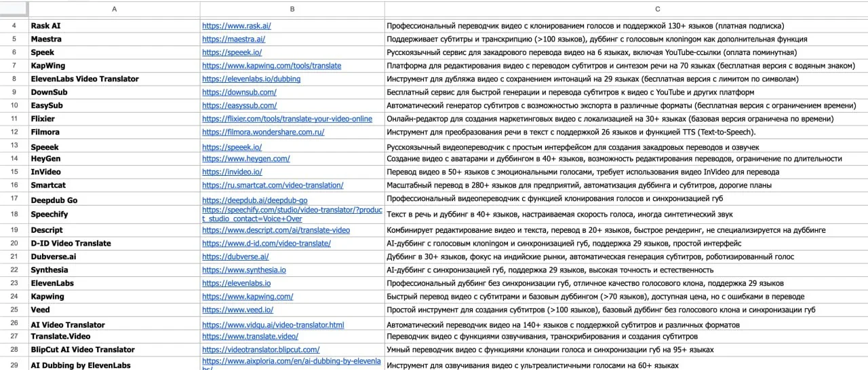Open the flixier.com translate-your-video-online link
Screen dimensions: 868x370
pyautogui.click(x=287, y=119)
